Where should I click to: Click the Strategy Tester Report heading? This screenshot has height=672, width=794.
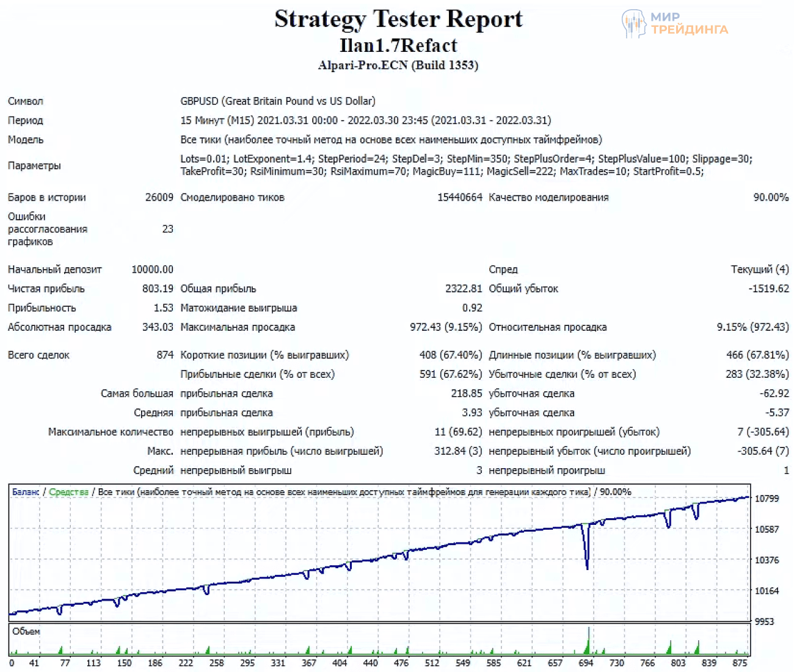click(x=398, y=19)
